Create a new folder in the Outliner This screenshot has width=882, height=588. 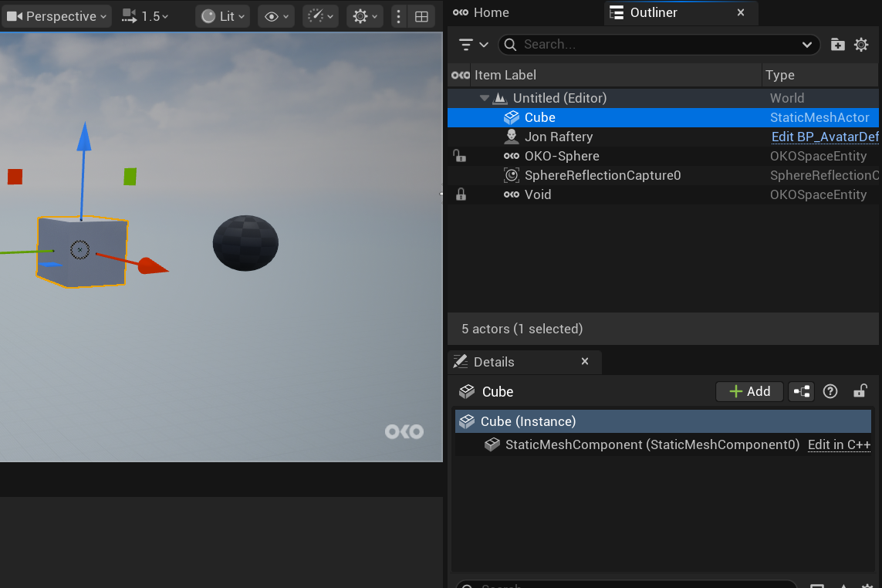pyautogui.click(x=837, y=45)
